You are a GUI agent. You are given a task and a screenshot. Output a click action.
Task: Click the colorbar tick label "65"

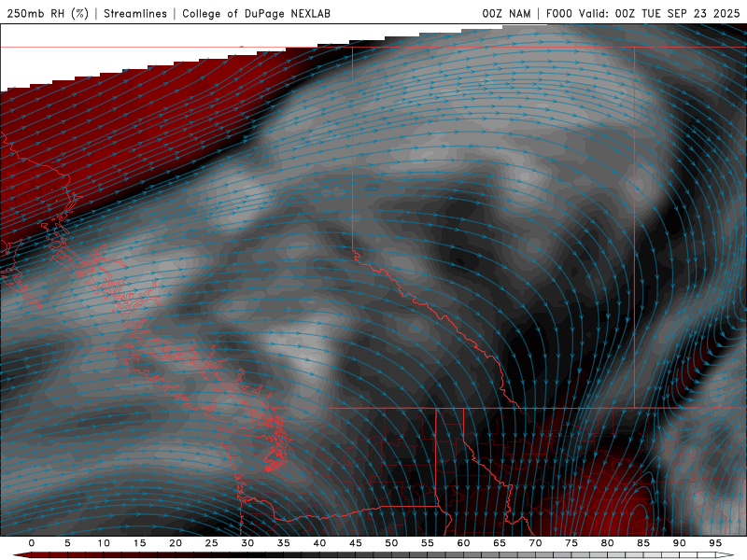[500, 543]
